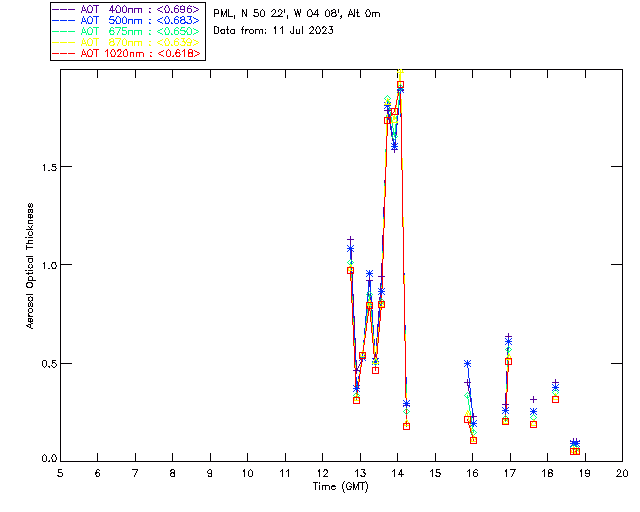Select legend text 'AOT 1020nm : <0.618>'
The width and height of the screenshot is (640, 512).
[x=140, y=53]
